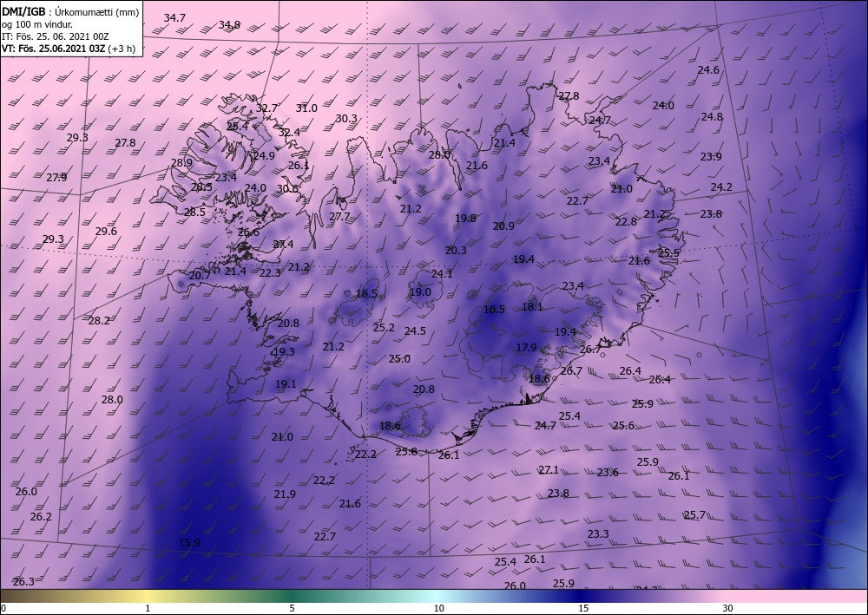This screenshot has width=868, height=615.
Task: Click the 26.6 value label
Action: [248, 232]
